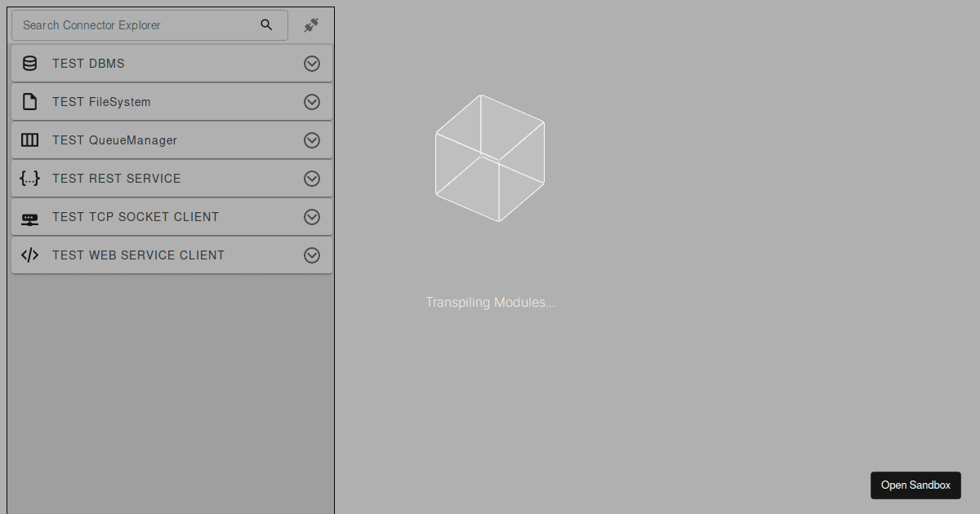Select the file icon next to TEST FileSystem
The height and width of the screenshot is (514, 980).
29,101
